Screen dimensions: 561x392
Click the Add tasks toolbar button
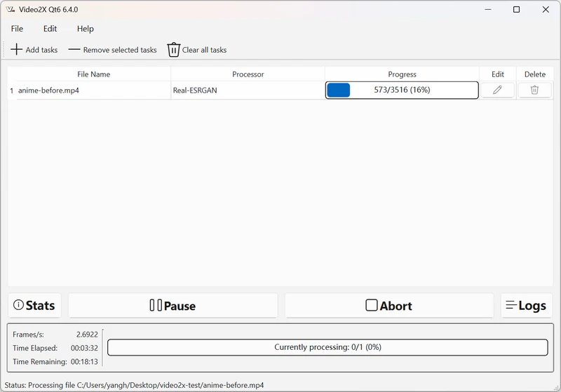[34, 50]
